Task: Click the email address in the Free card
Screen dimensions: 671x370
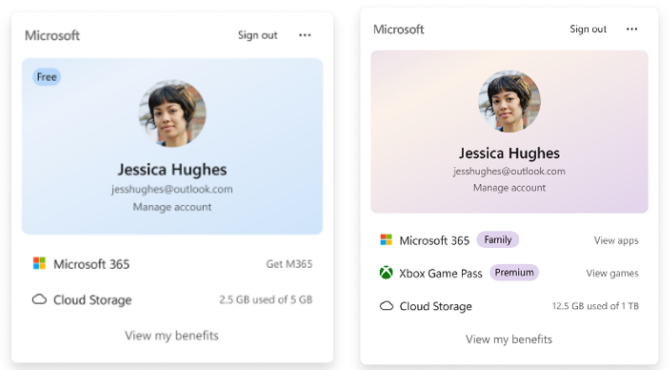Action: [172, 189]
